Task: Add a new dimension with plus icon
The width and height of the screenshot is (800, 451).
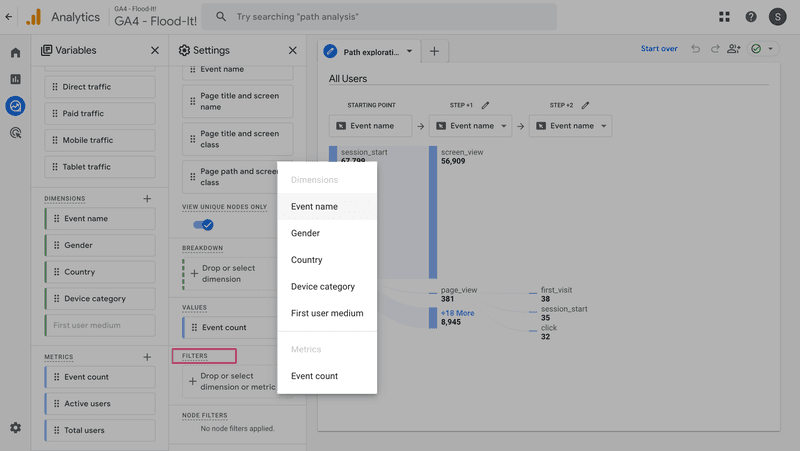Action: tap(147, 198)
